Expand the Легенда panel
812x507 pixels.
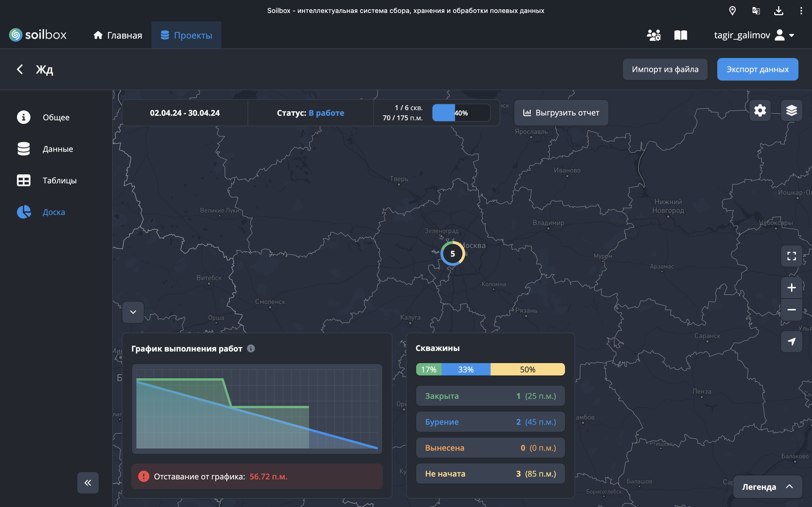point(767,486)
